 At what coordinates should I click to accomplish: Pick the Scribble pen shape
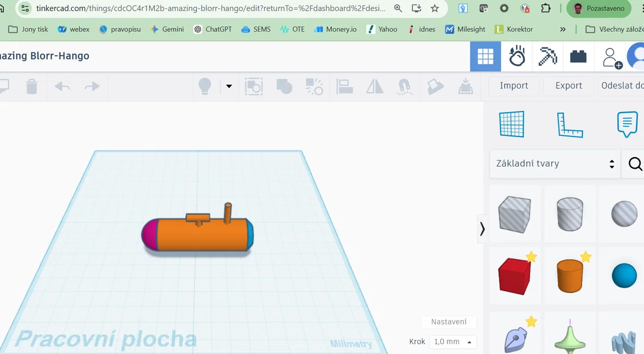pyautogui.click(x=515, y=340)
